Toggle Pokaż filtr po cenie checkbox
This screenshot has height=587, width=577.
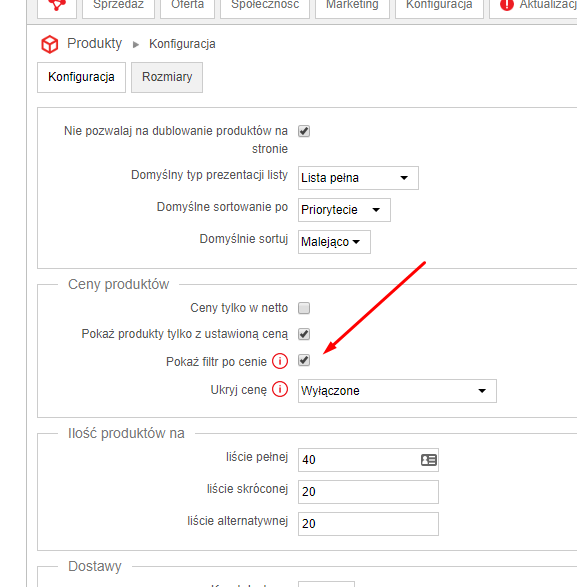[x=304, y=361]
